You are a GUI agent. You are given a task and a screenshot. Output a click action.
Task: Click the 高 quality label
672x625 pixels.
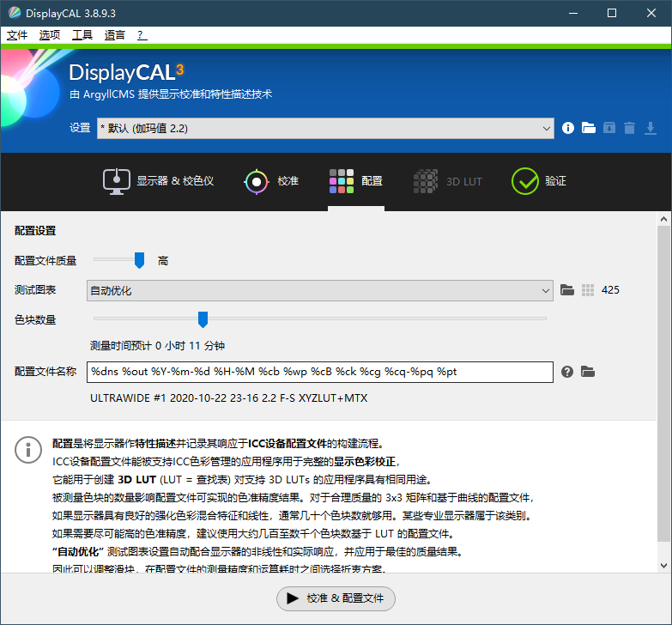tap(163, 261)
